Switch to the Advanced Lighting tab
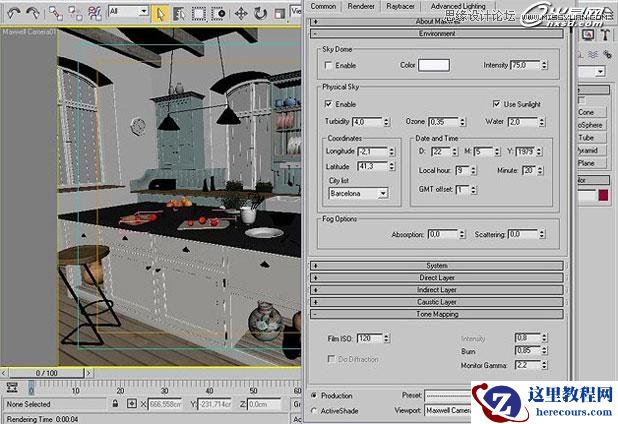 458,6
